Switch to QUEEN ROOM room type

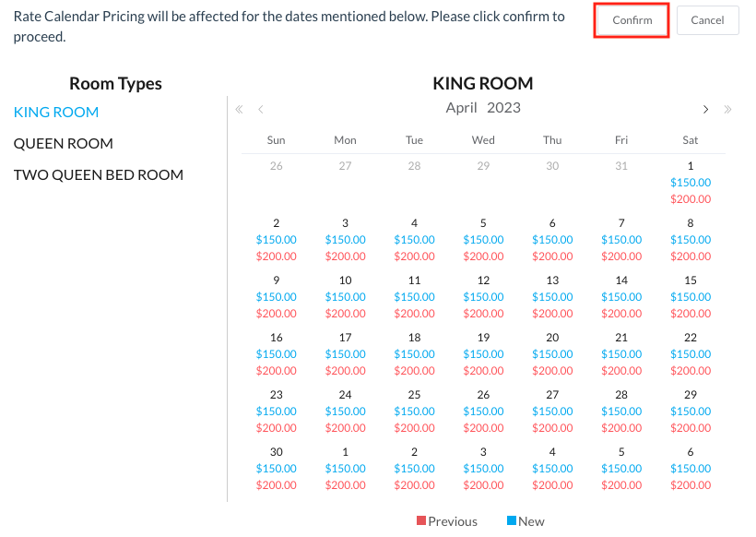click(x=63, y=144)
